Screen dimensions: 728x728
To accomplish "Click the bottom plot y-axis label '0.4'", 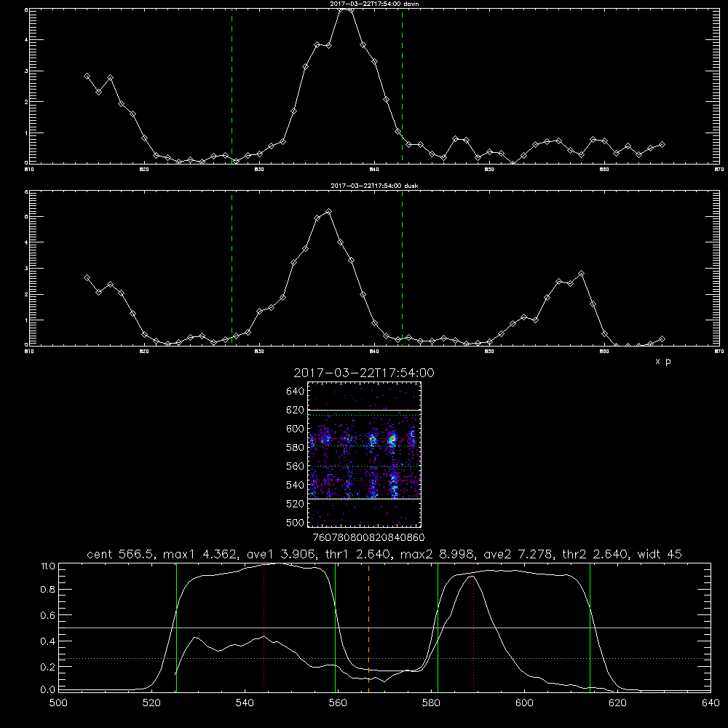I will 49,641.
